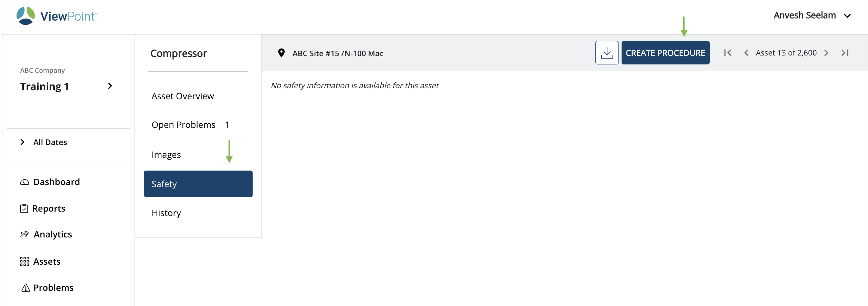868x306 pixels.
Task: Jump to the last asset
Action: (845, 53)
